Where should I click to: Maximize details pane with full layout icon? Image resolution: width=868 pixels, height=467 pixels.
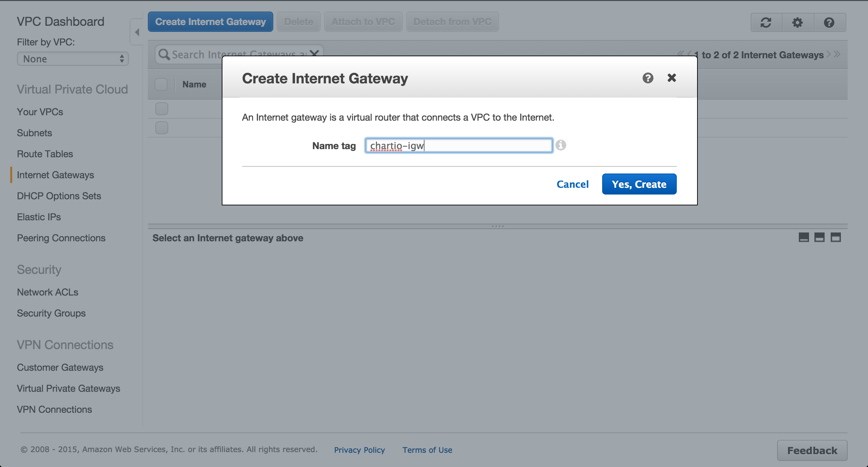pos(835,237)
